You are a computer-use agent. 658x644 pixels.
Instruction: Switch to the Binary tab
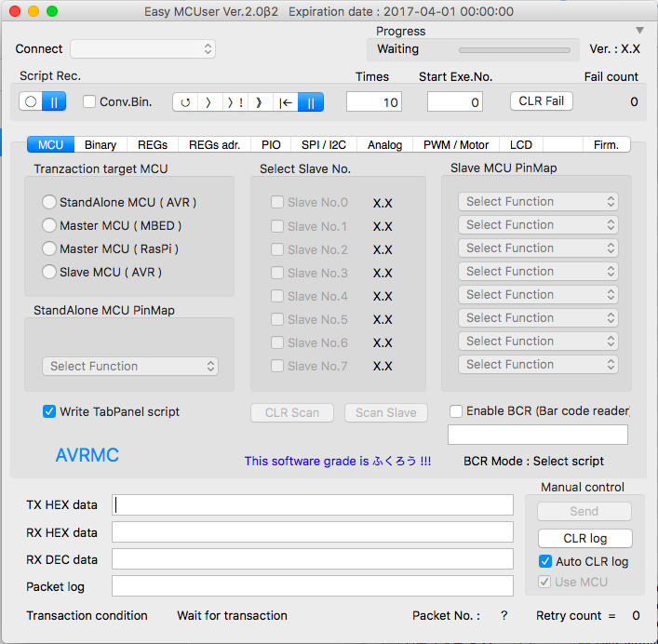(x=101, y=145)
